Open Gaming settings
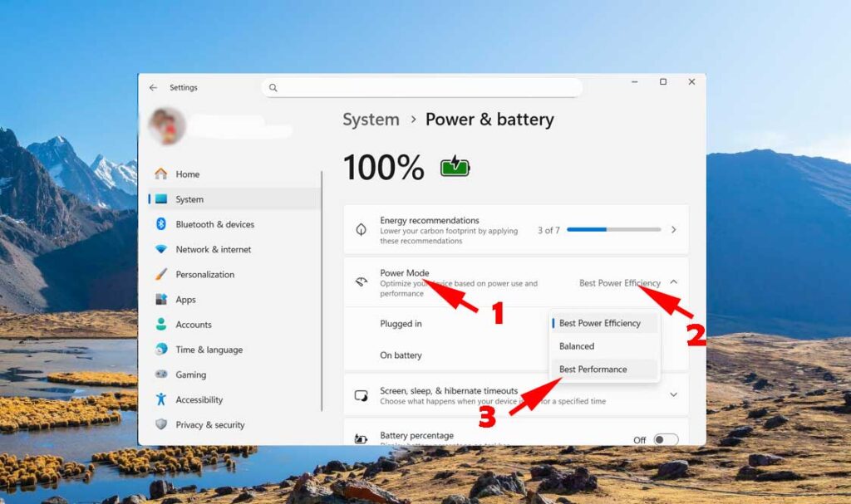 click(x=190, y=374)
